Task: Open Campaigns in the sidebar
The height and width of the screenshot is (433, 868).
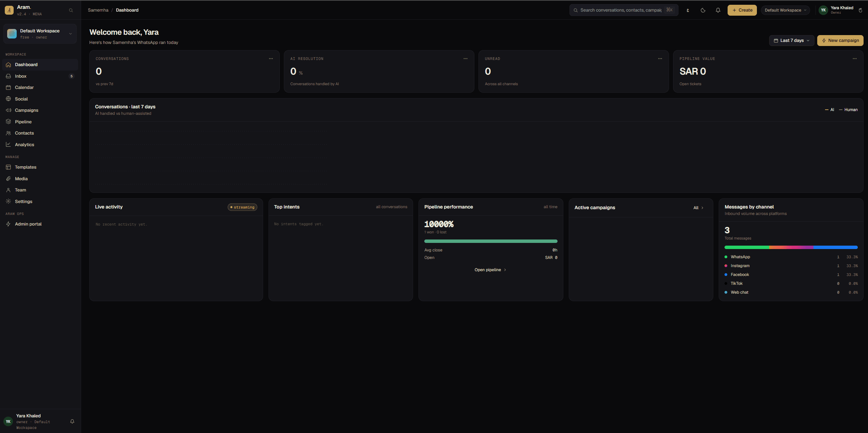Action: pyautogui.click(x=40, y=110)
